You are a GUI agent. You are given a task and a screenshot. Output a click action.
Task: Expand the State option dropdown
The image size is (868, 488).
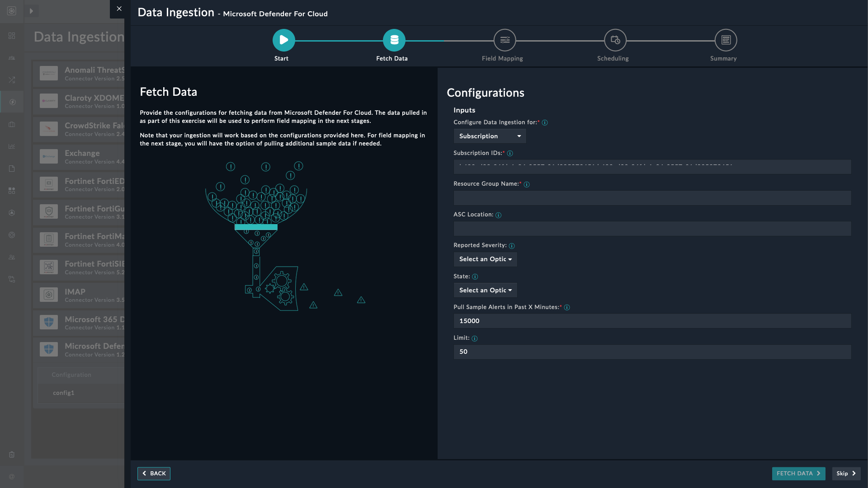tap(485, 290)
